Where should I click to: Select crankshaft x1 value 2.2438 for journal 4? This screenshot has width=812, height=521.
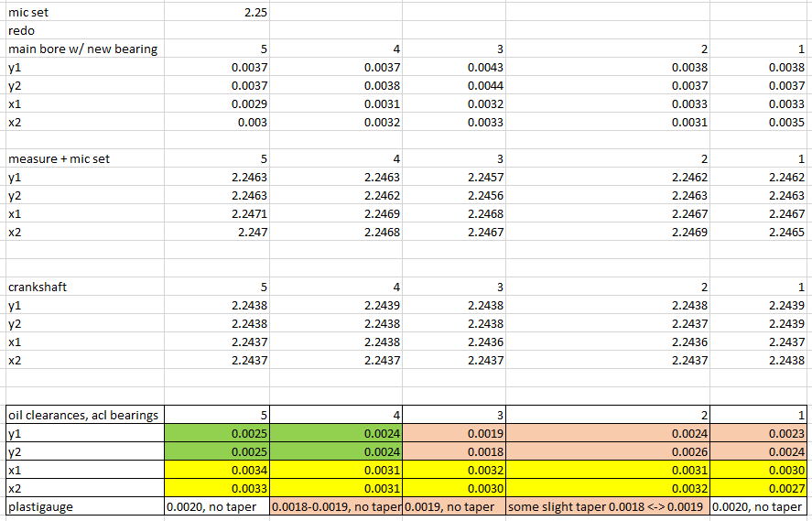pyautogui.click(x=336, y=342)
